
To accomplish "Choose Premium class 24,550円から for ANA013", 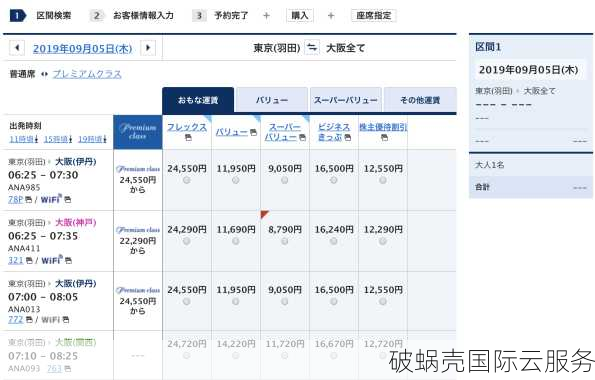I will point(138,301).
